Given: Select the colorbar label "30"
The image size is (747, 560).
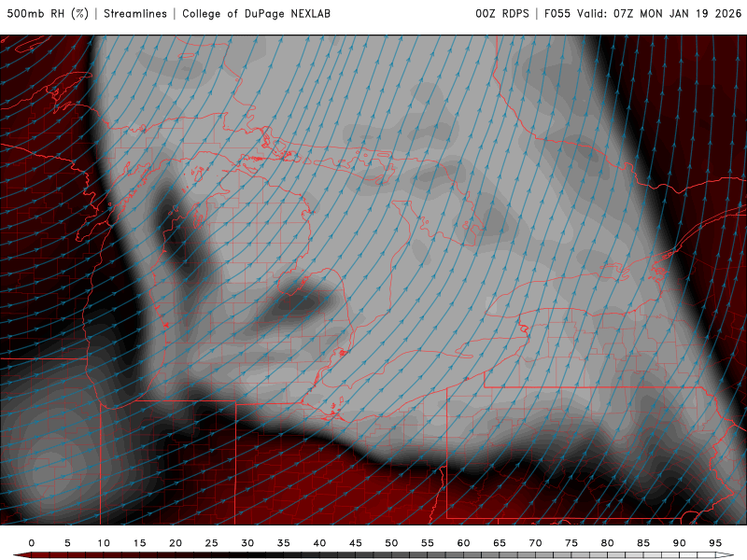Looking at the screenshot, I should [247, 543].
